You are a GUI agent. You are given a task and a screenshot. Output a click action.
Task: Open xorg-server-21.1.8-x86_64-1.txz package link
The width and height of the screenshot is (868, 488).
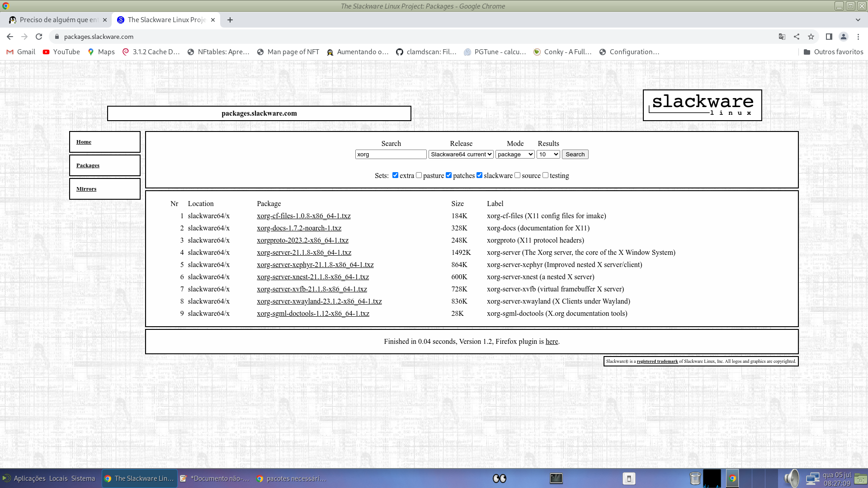(304, 253)
